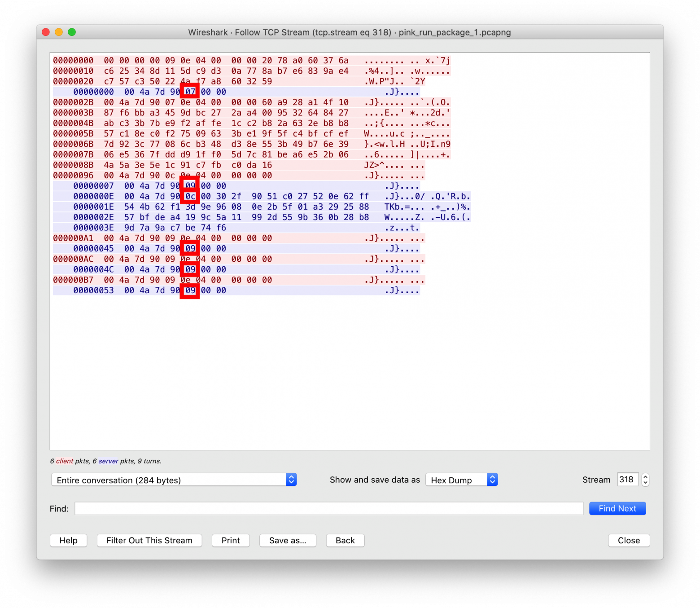Click the Close button of the stream dialog

point(629,540)
